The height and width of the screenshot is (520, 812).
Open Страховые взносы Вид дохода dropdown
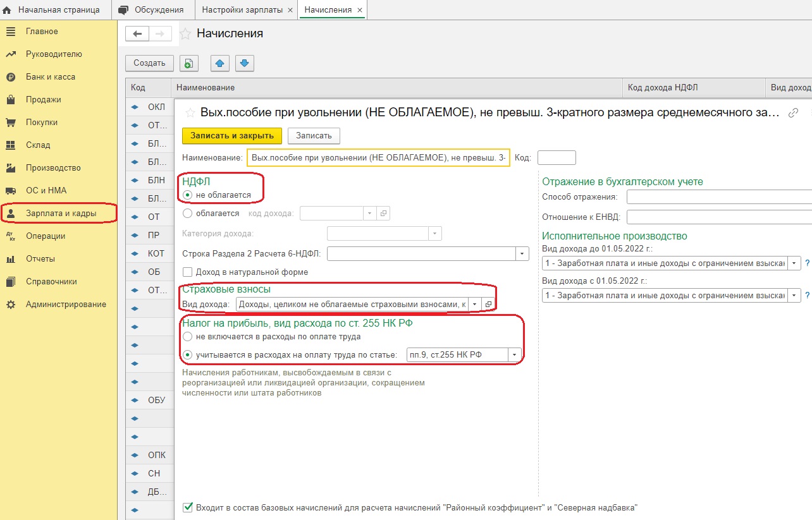(475, 305)
